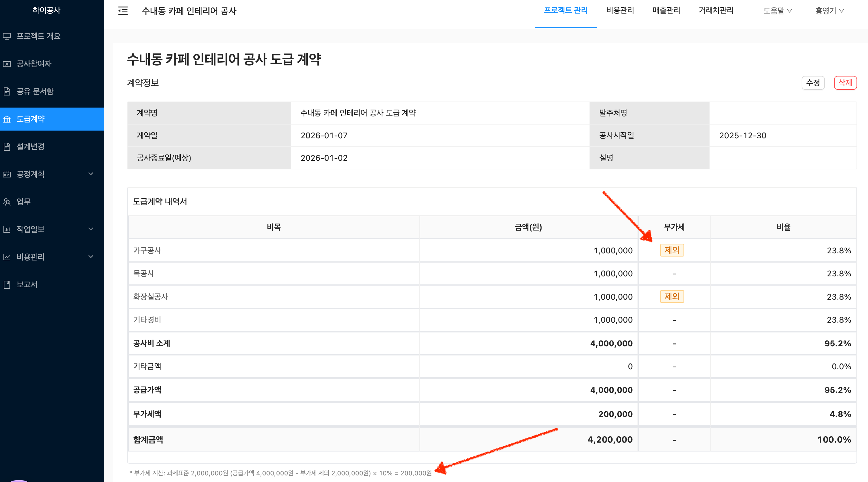Viewport: 868px width, 482px height.
Task: Click the 설계변경 file icon
Action: coord(7,147)
